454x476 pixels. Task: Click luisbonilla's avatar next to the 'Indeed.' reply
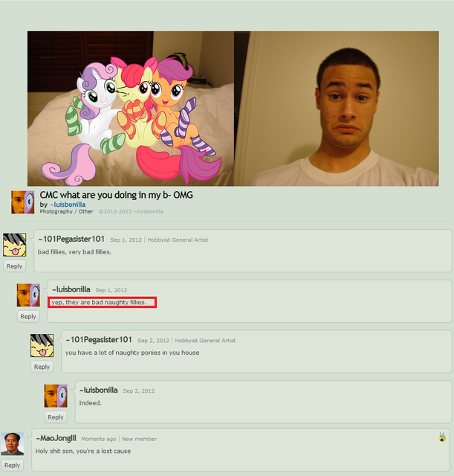pos(56,396)
